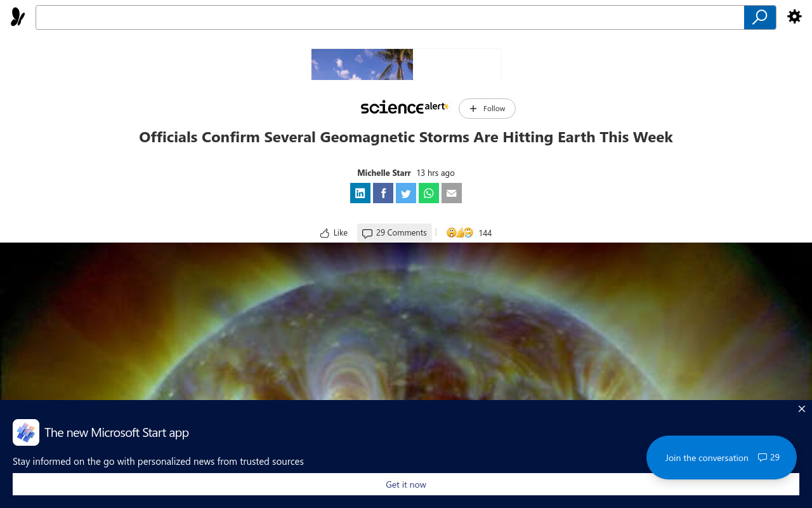
Task: Click the blue search magnifier button
Action: pyautogui.click(x=760, y=17)
